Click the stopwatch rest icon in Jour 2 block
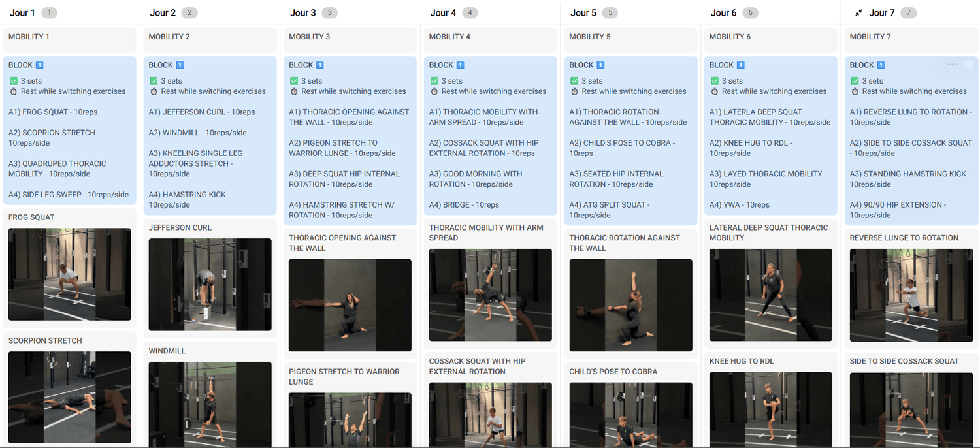The height and width of the screenshot is (448, 980). (154, 91)
